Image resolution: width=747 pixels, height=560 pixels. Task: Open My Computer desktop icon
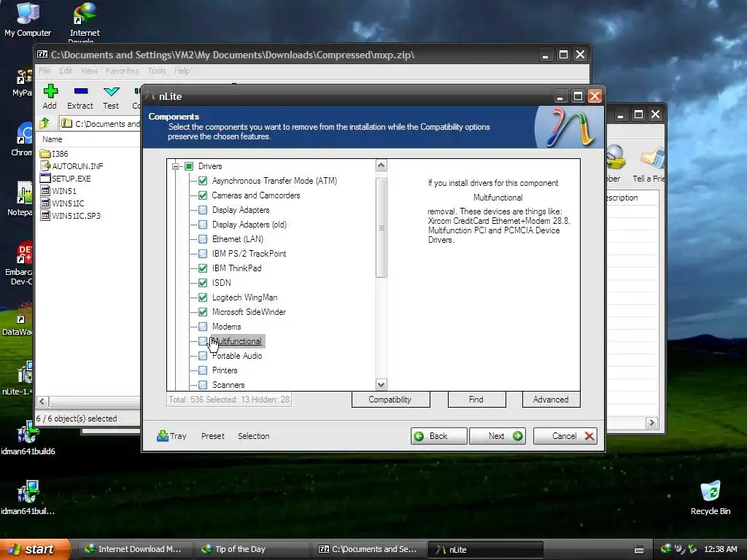coord(28,20)
